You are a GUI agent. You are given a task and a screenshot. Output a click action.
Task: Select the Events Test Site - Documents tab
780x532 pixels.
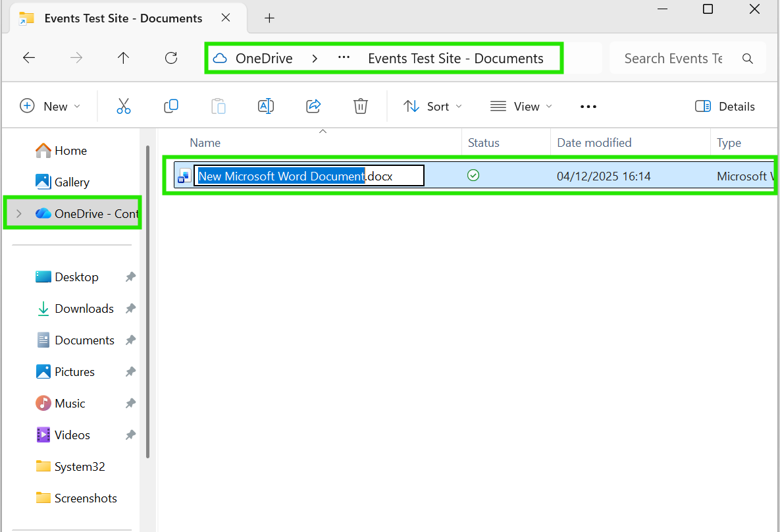pyautogui.click(x=123, y=18)
